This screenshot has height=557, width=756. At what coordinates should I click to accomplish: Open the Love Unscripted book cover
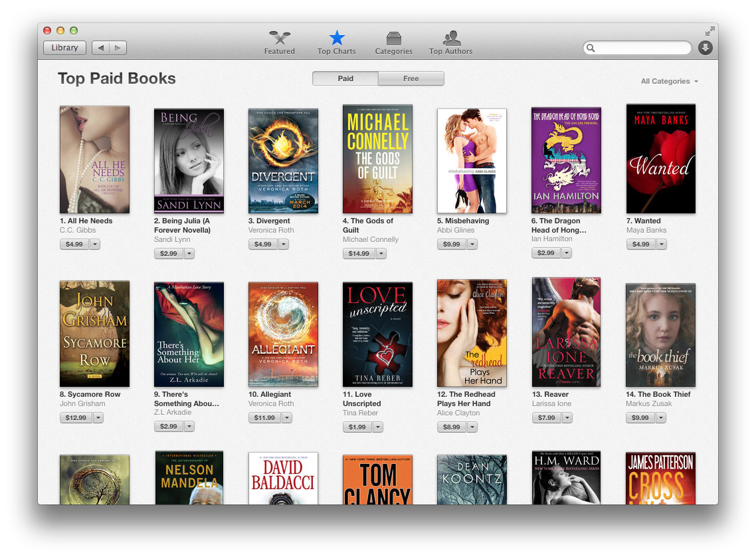(377, 334)
